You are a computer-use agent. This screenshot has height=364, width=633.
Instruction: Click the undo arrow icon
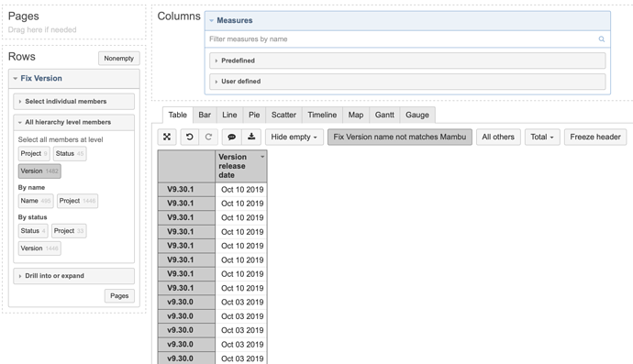pos(189,137)
